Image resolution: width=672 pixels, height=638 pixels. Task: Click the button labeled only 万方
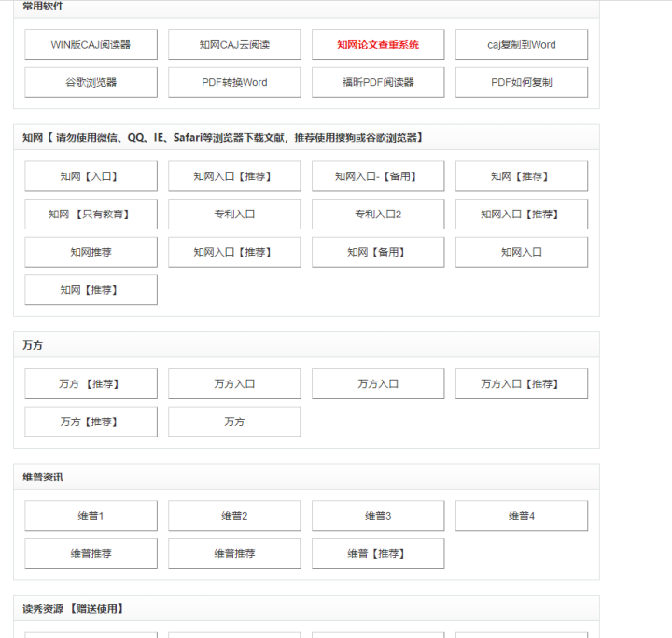[x=234, y=422]
